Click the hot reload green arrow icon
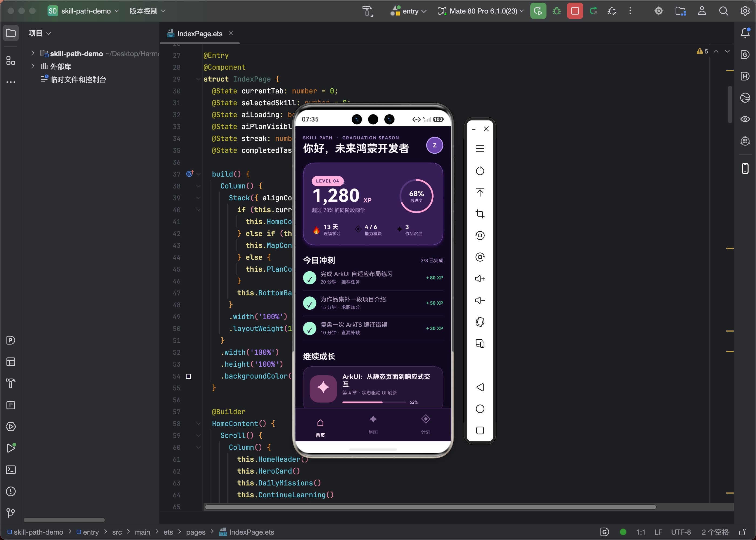Image resolution: width=756 pixels, height=540 pixels. tap(593, 11)
